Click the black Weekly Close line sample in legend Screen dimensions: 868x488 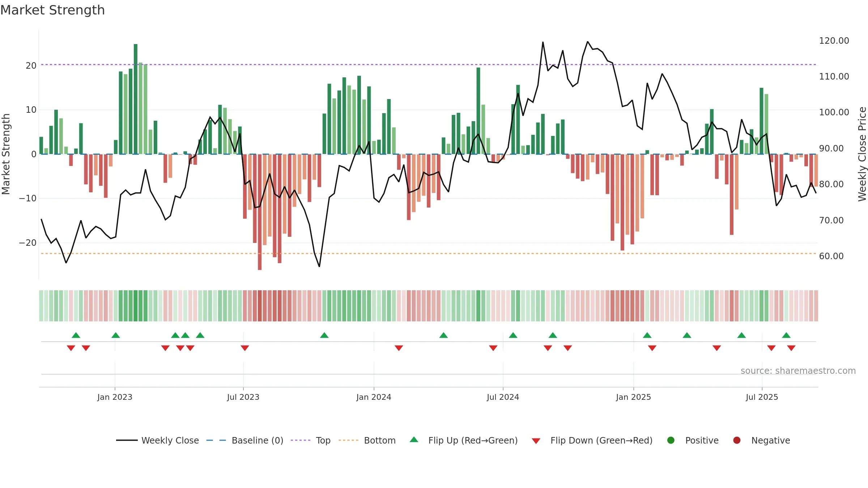(127, 440)
